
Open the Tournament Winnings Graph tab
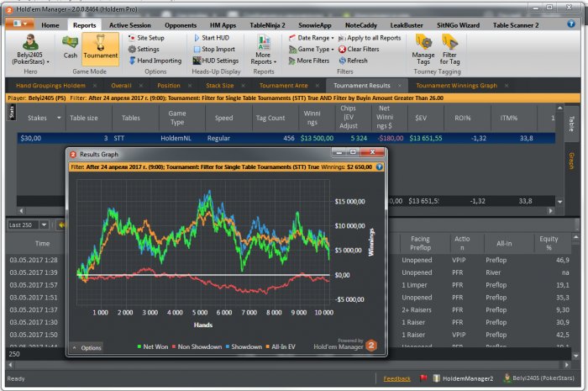coord(456,86)
